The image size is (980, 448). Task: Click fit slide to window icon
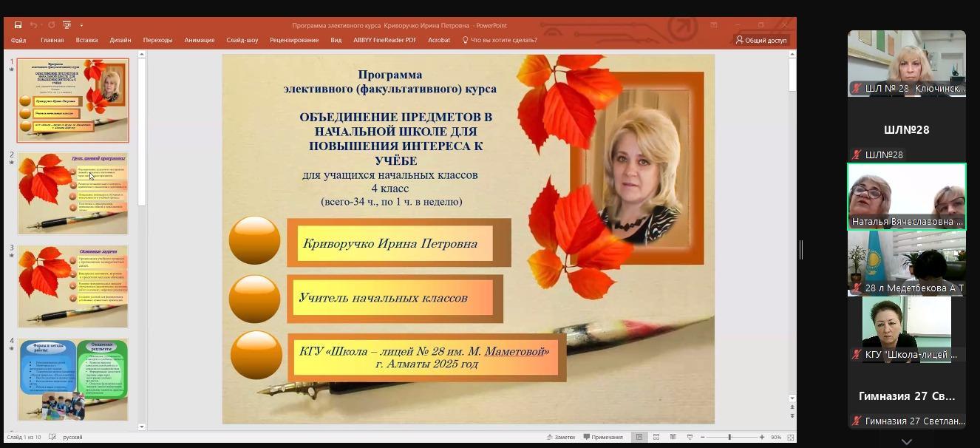(792, 437)
